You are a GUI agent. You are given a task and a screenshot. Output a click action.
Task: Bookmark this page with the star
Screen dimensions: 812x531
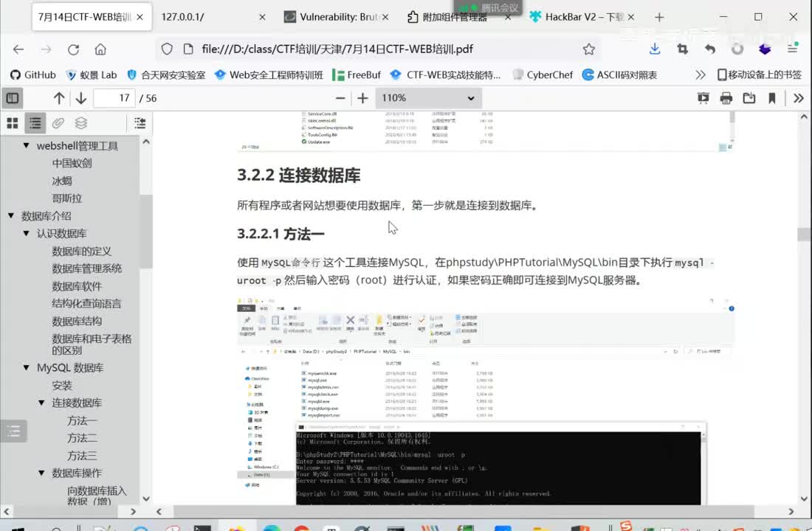(x=589, y=49)
